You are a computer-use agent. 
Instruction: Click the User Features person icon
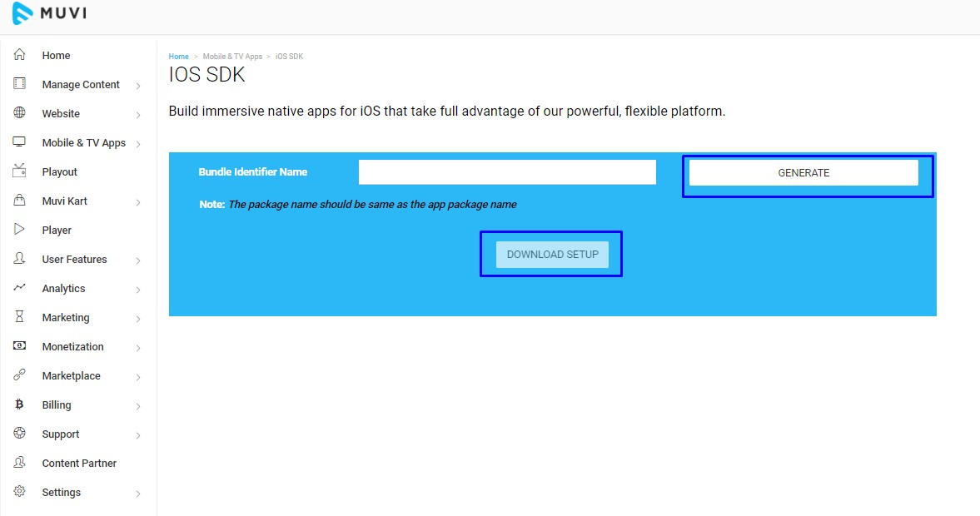[19, 258]
